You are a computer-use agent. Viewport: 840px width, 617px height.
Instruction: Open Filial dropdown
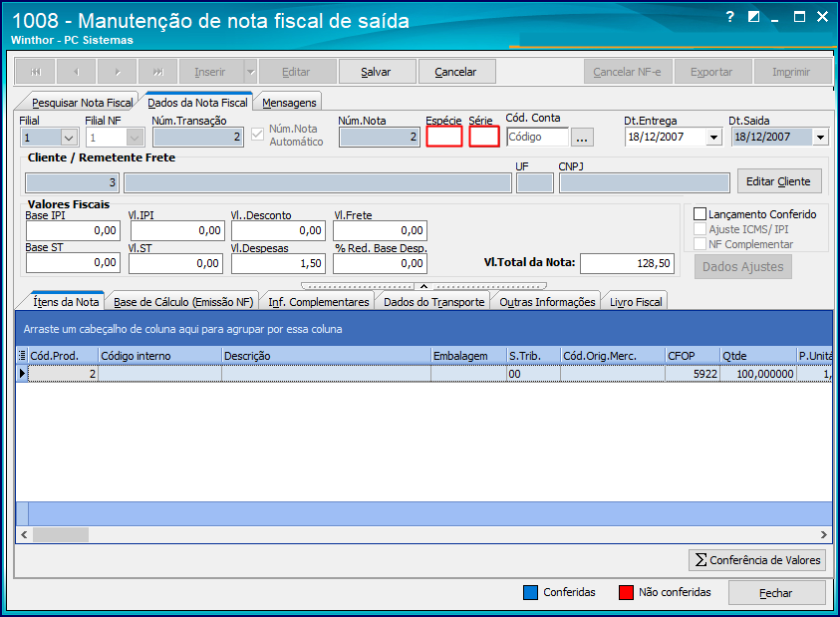(69, 138)
